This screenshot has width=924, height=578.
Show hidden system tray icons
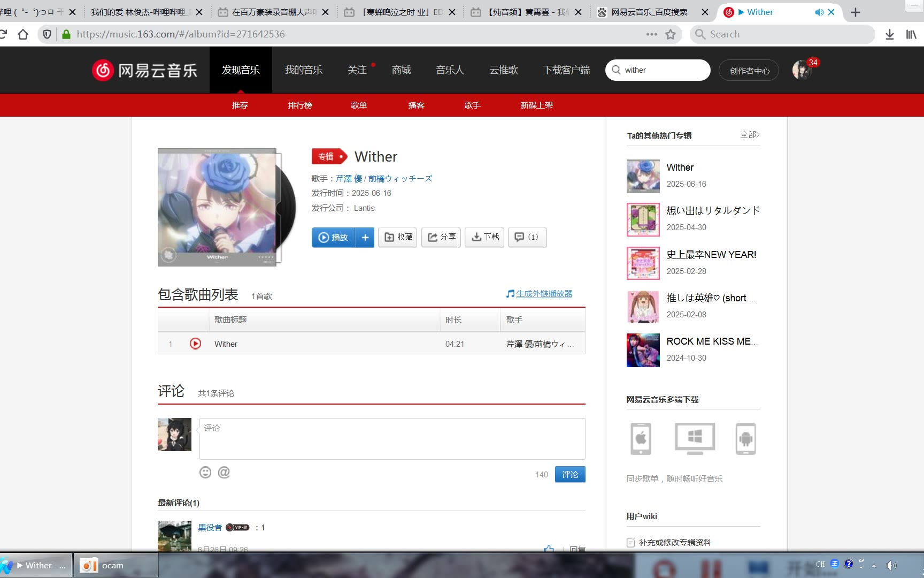tap(874, 565)
